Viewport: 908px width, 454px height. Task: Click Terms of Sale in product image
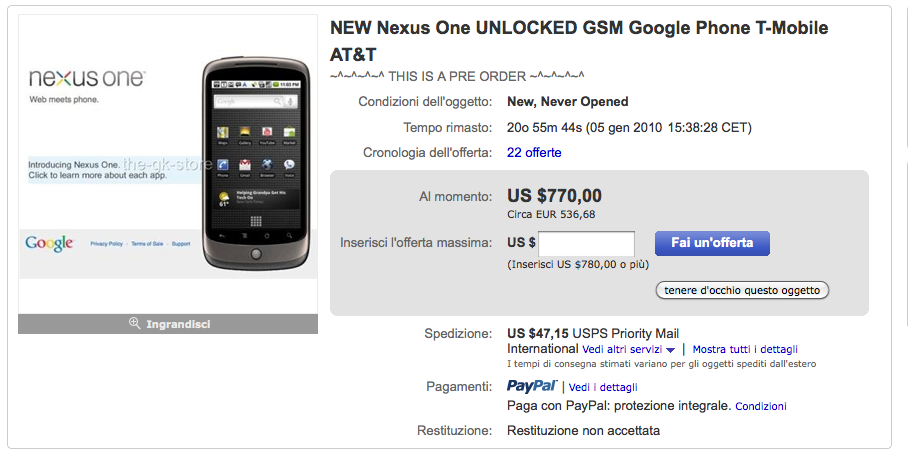coord(146,244)
